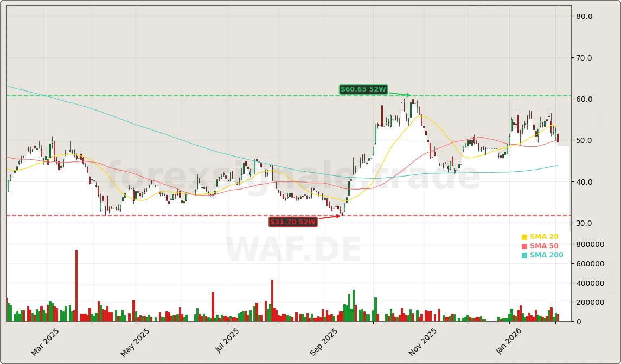Select the May 2025 date axis label

coord(135,342)
